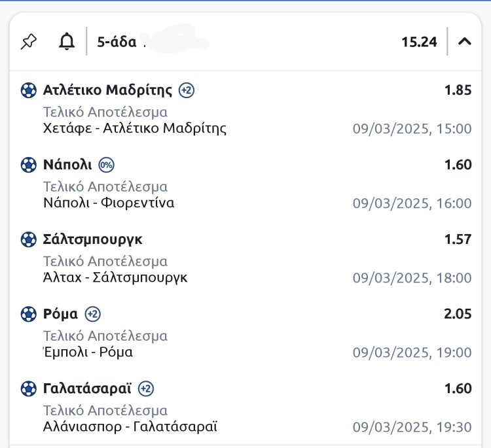
Task: Click soccer ball icon beside Σάλτσμπουργκ
Action: pyautogui.click(x=29, y=239)
